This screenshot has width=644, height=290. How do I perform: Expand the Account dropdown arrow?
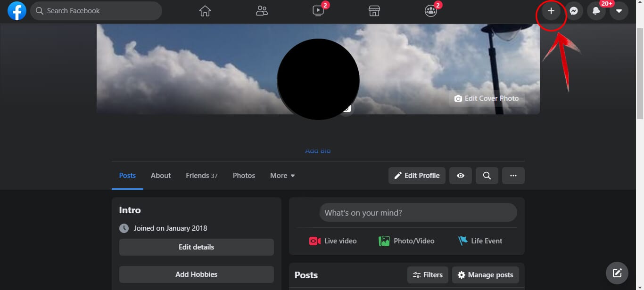point(619,11)
